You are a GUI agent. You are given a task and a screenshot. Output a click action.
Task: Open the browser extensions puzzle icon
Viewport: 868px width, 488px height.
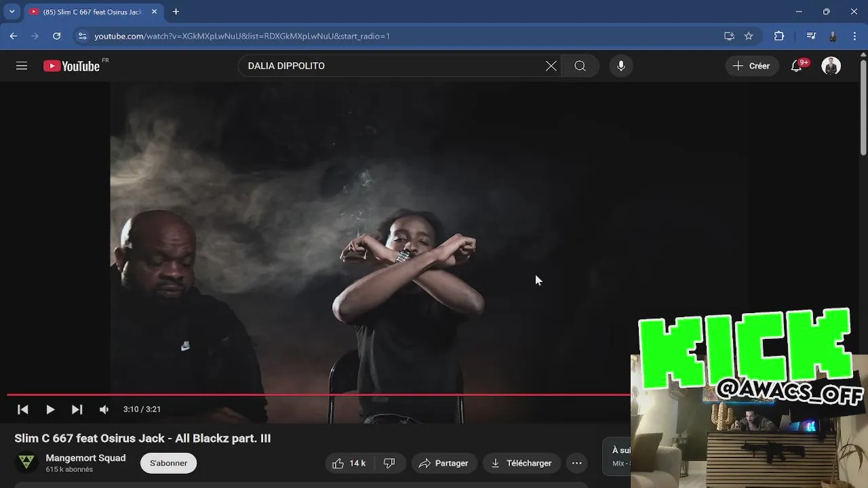[x=779, y=36]
